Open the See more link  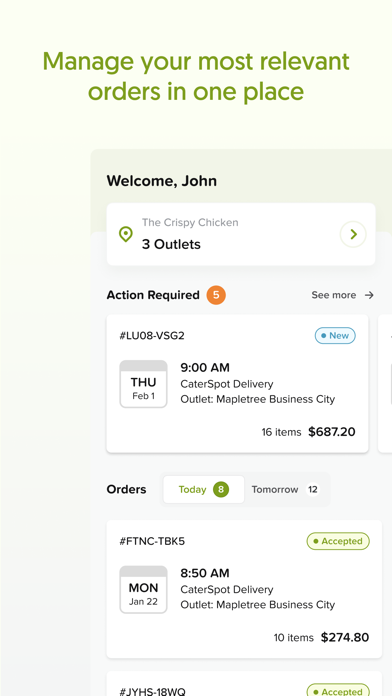pos(342,295)
